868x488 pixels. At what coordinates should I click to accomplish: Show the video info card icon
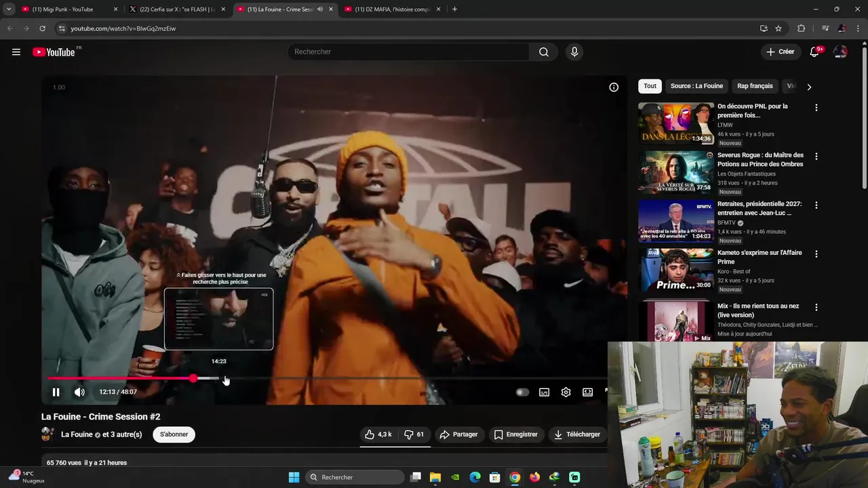pyautogui.click(x=614, y=87)
